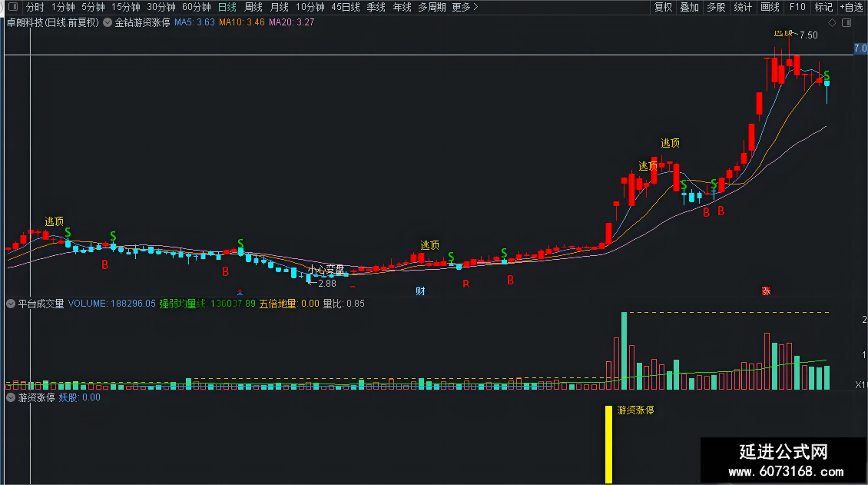Open the 叠加 overlay tool

click(x=689, y=7)
